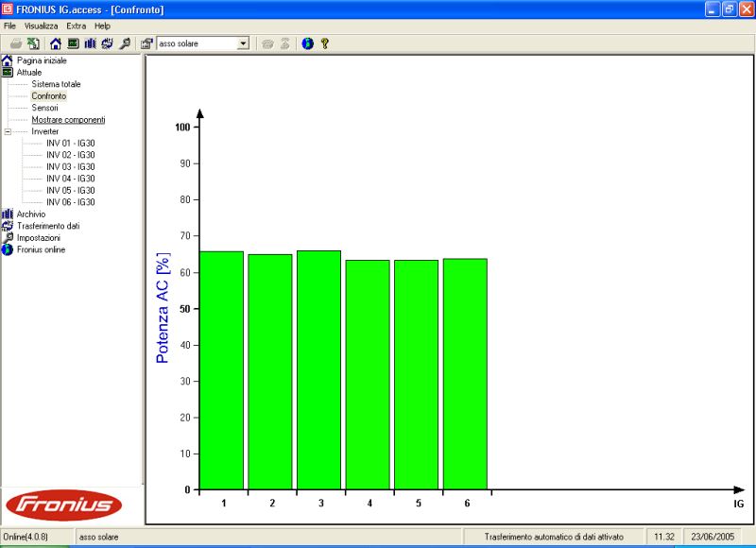Click the yellow question mark help icon
Screen dimensions: 756x548
[x=325, y=43]
